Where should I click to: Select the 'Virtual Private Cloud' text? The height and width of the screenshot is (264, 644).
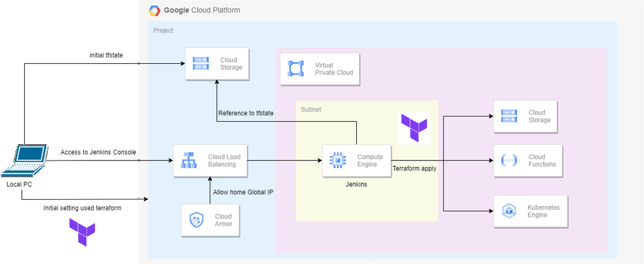tap(334, 69)
